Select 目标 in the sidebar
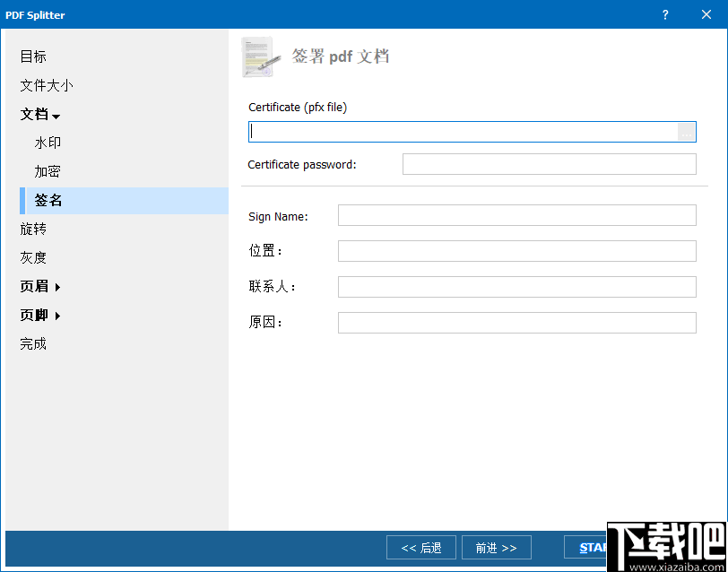The width and height of the screenshot is (728, 572). (x=33, y=56)
